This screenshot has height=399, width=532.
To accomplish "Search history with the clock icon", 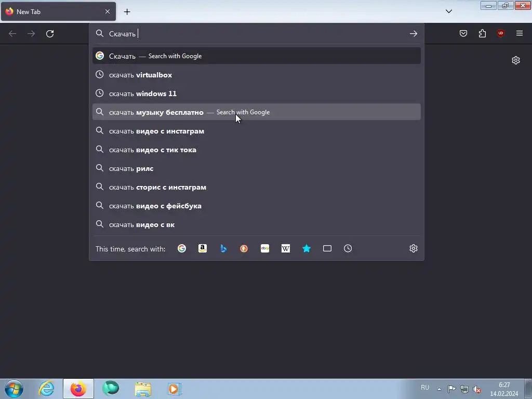I will pos(348,249).
